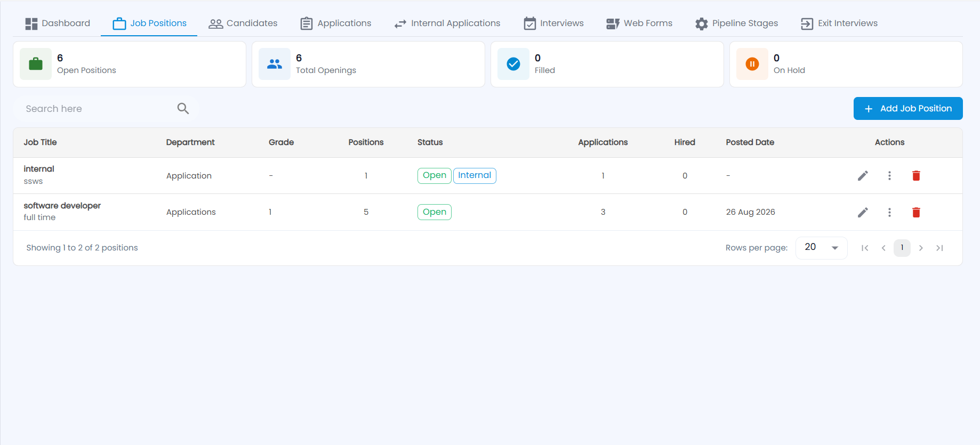Go to the next page

point(921,248)
